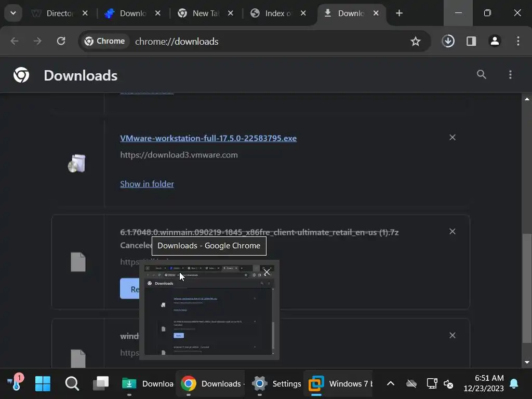Click the Chrome site info chip
The width and height of the screenshot is (532, 399).
[105, 41]
